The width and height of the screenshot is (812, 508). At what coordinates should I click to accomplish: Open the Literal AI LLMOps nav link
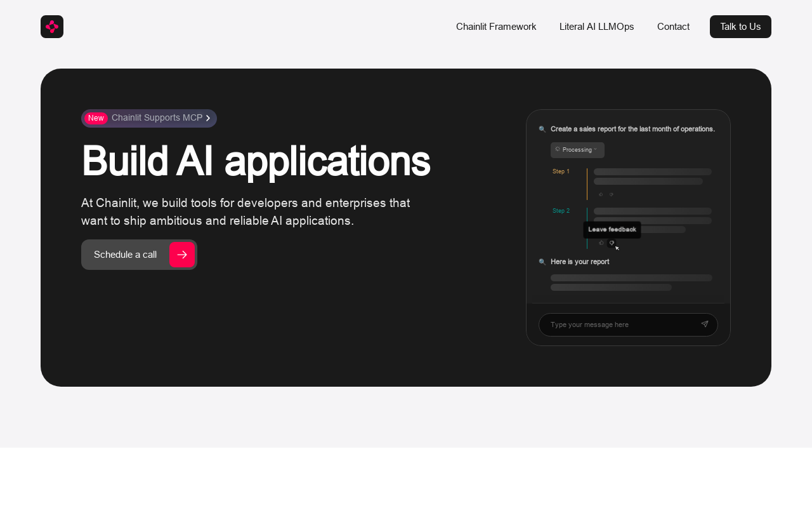596,27
